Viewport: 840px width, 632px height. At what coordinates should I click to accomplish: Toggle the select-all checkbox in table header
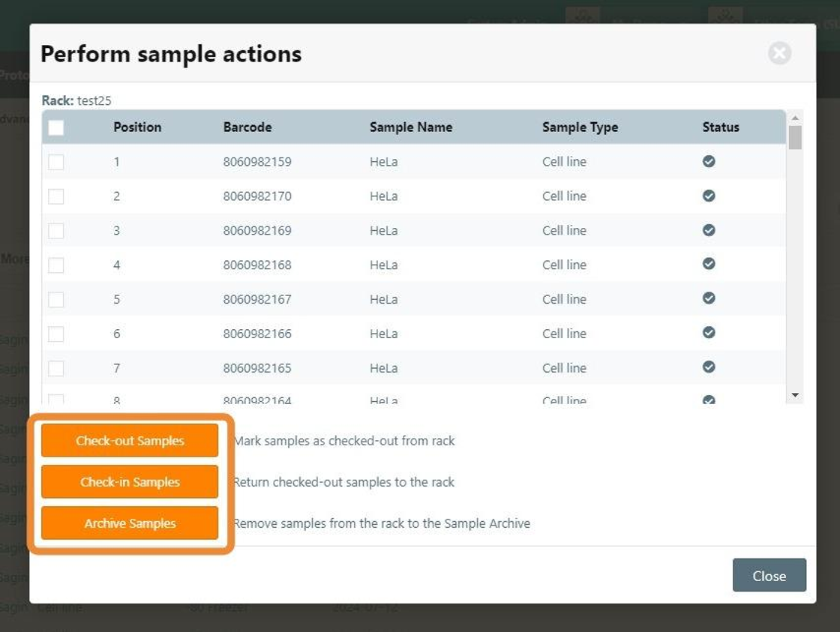pyautogui.click(x=55, y=127)
